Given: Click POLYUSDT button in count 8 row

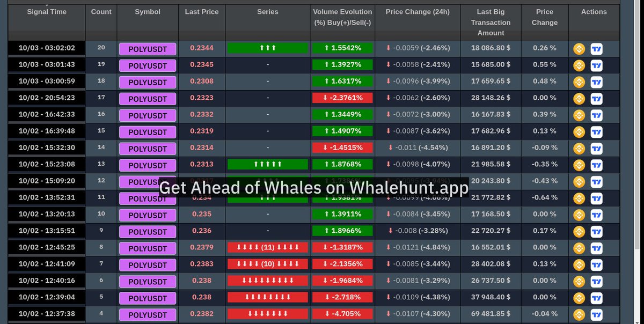Looking at the screenshot, I should pyautogui.click(x=148, y=249).
